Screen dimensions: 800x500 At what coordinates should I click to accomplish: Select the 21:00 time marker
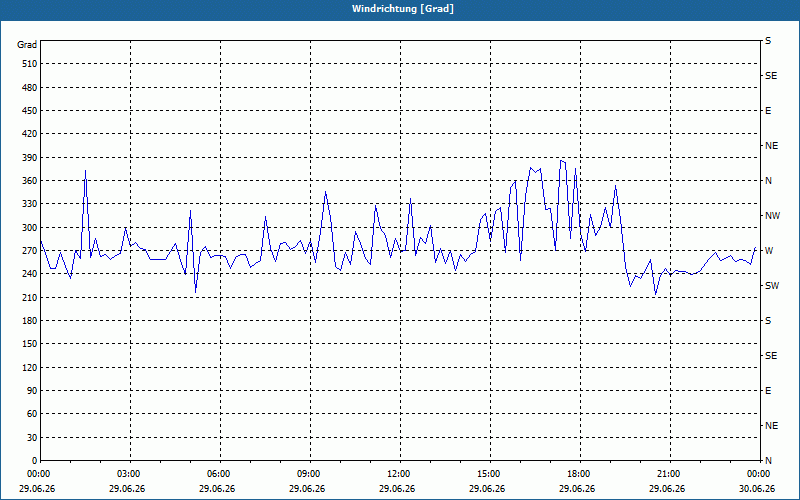668,474
